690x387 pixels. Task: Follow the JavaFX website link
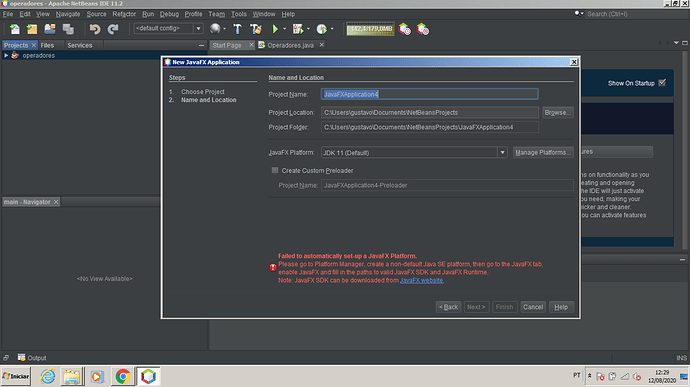421,280
